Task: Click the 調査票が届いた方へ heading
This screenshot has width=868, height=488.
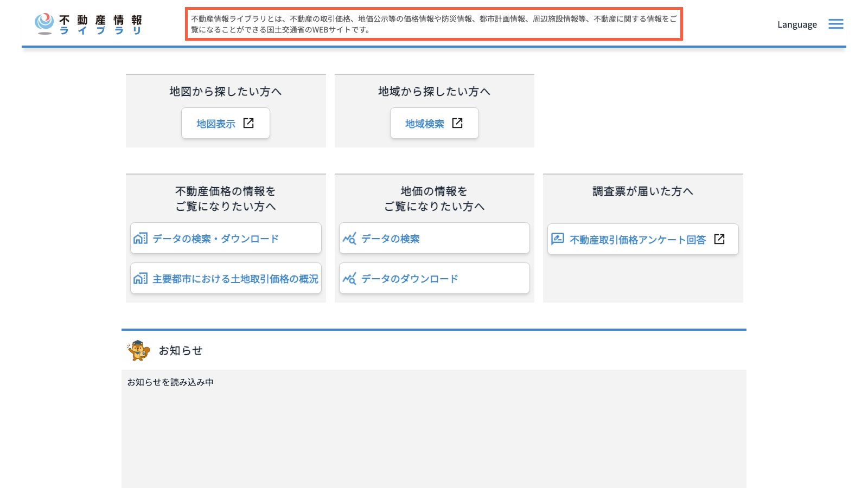Action: pyautogui.click(x=643, y=191)
